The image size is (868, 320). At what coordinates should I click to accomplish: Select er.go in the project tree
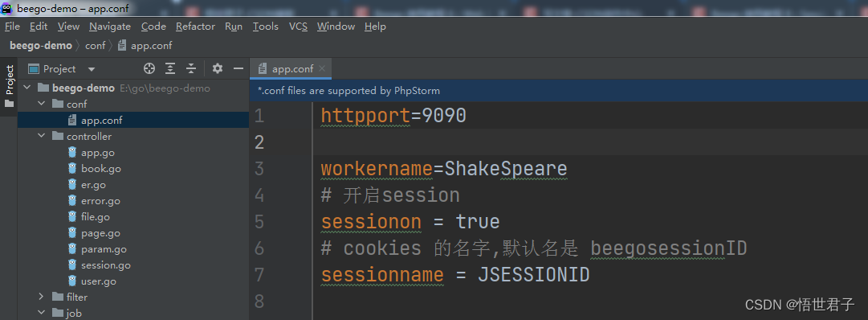pyautogui.click(x=133, y=185)
